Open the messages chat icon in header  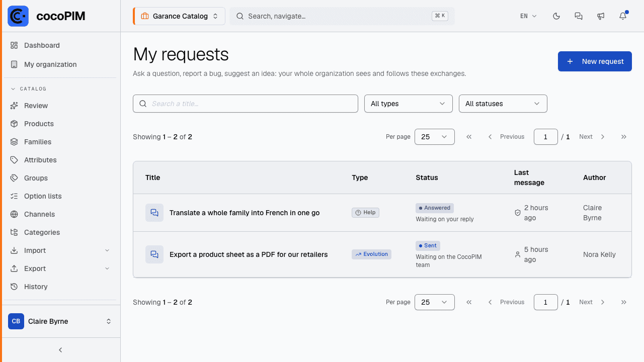point(579,16)
